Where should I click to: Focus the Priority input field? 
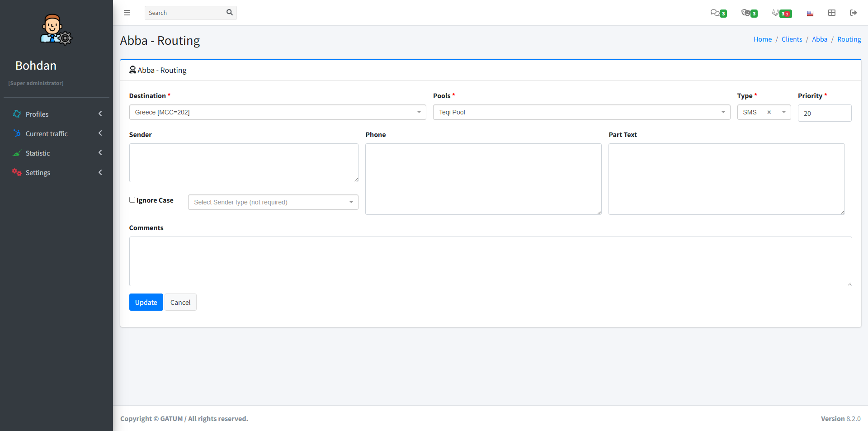click(x=824, y=113)
